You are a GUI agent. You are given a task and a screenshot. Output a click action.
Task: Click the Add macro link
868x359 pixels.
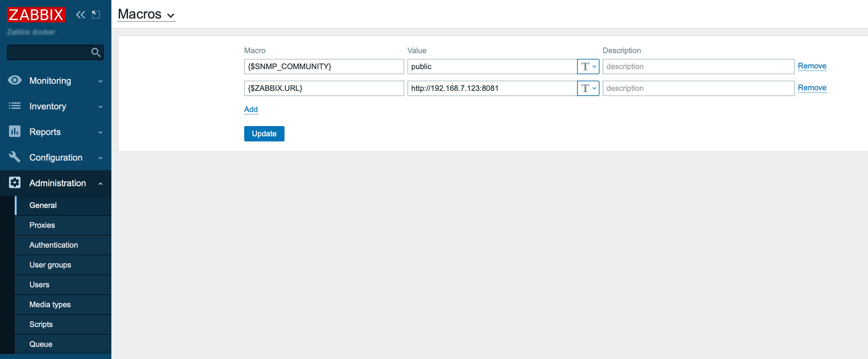click(x=251, y=109)
